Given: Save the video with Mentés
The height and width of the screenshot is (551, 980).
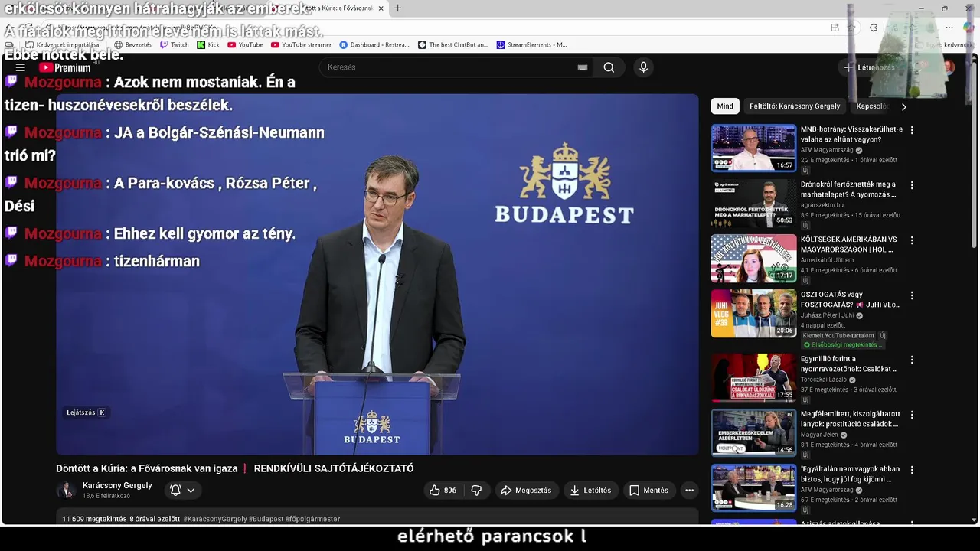Looking at the screenshot, I should (x=648, y=491).
